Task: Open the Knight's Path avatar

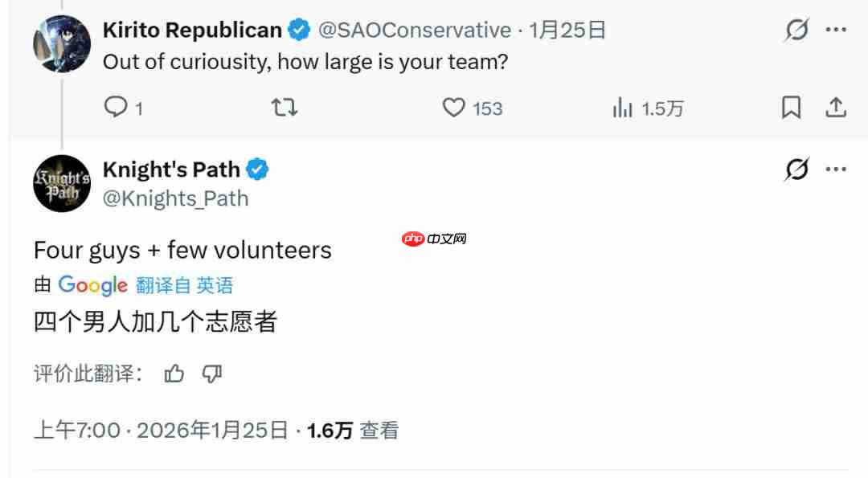Action: click(x=62, y=183)
